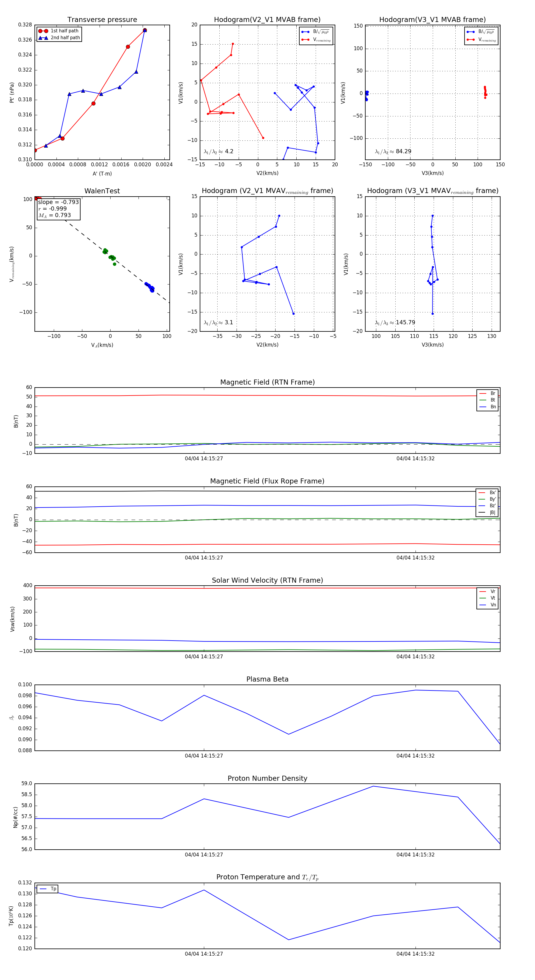
Task: Click the Transverse pressure plot title
Action: coord(102,20)
